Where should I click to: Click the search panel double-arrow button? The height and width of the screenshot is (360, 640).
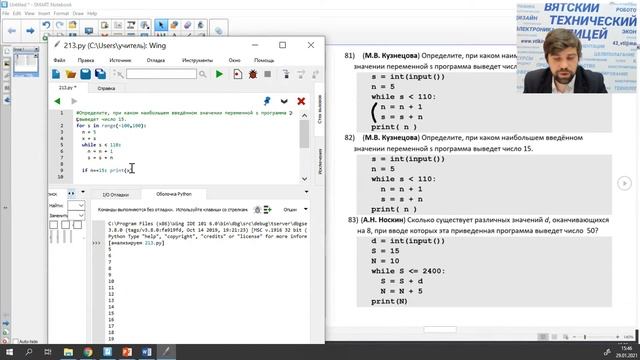(71, 193)
